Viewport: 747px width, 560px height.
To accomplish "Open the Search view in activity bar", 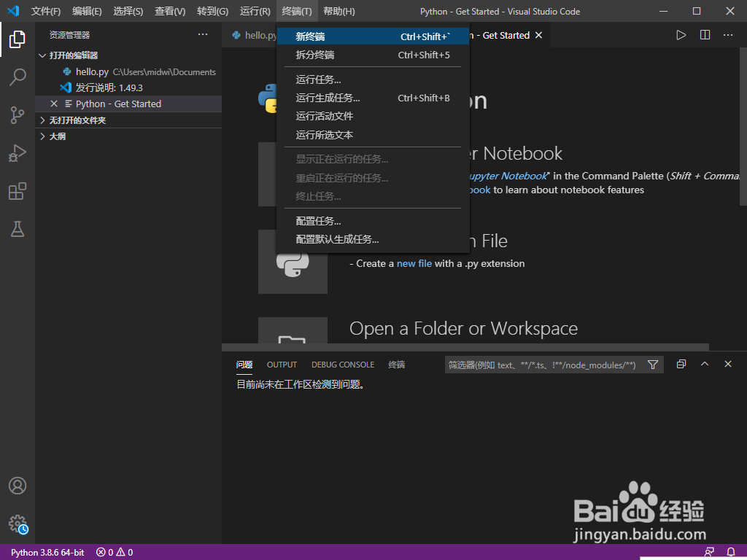I will [18, 77].
